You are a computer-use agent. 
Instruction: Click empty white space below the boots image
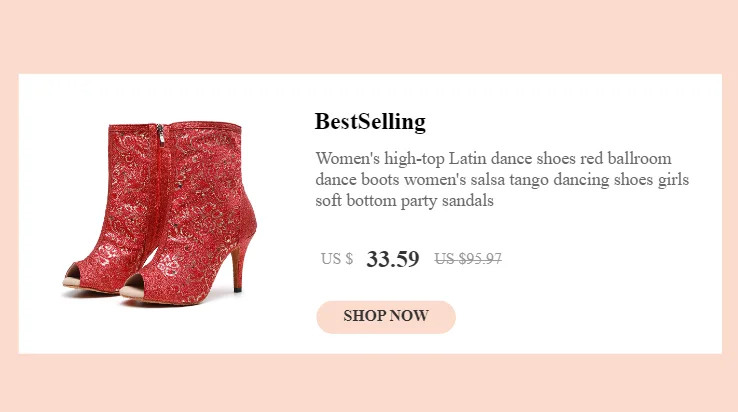[165, 330]
